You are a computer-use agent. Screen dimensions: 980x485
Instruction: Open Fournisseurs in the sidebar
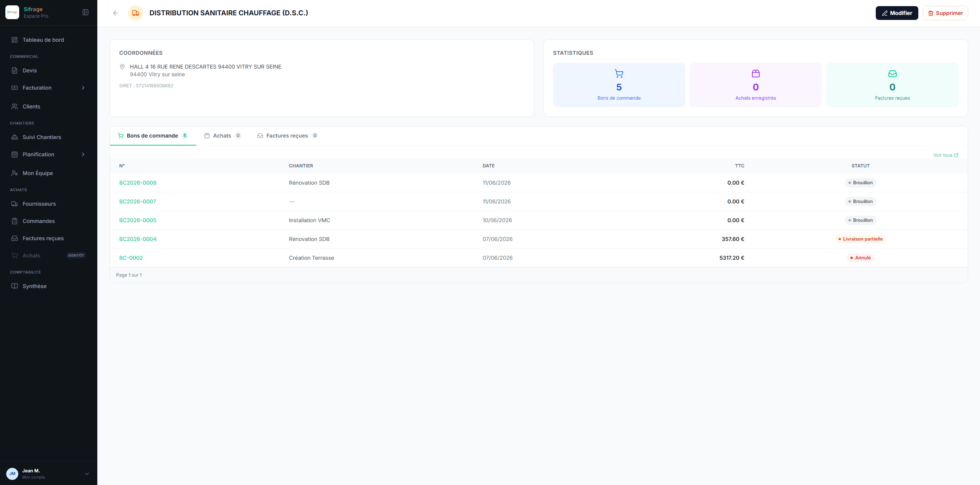point(48,204)
